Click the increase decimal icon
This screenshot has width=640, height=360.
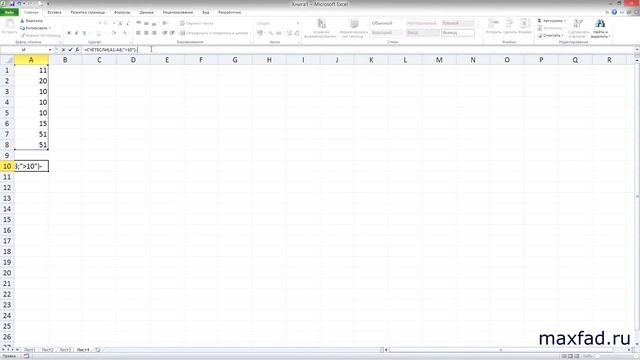pos(289,33)
